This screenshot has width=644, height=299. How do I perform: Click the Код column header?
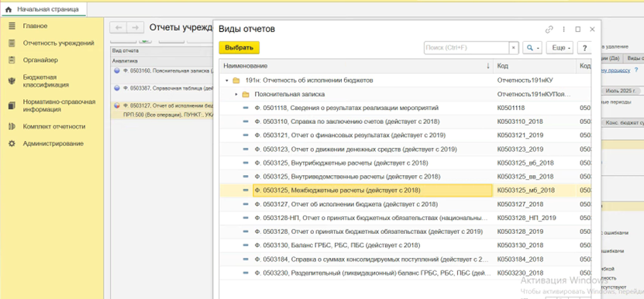535,66
